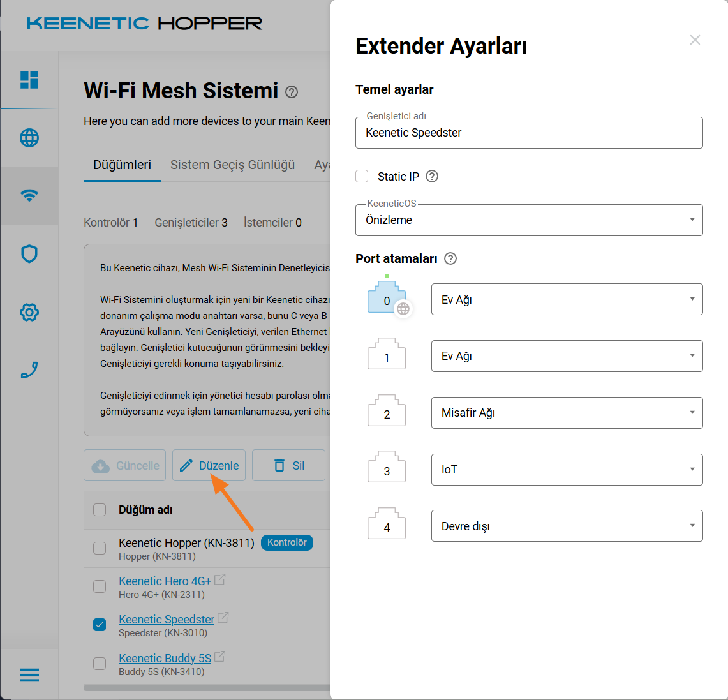
Task: Click the phone telephony icon in the sidebar
Action: coord(29,370)
